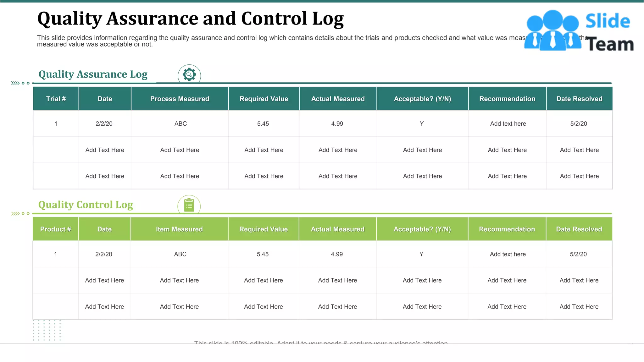Select the 4.99 actual measured cell in Control table
644x362 pixels.
[x=337, y=254]
